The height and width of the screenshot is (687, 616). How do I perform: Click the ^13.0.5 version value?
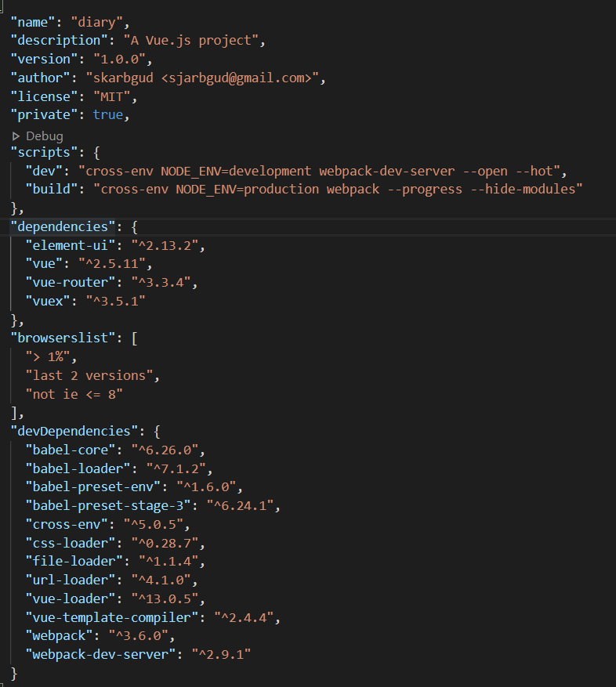[x=165, y=599]
